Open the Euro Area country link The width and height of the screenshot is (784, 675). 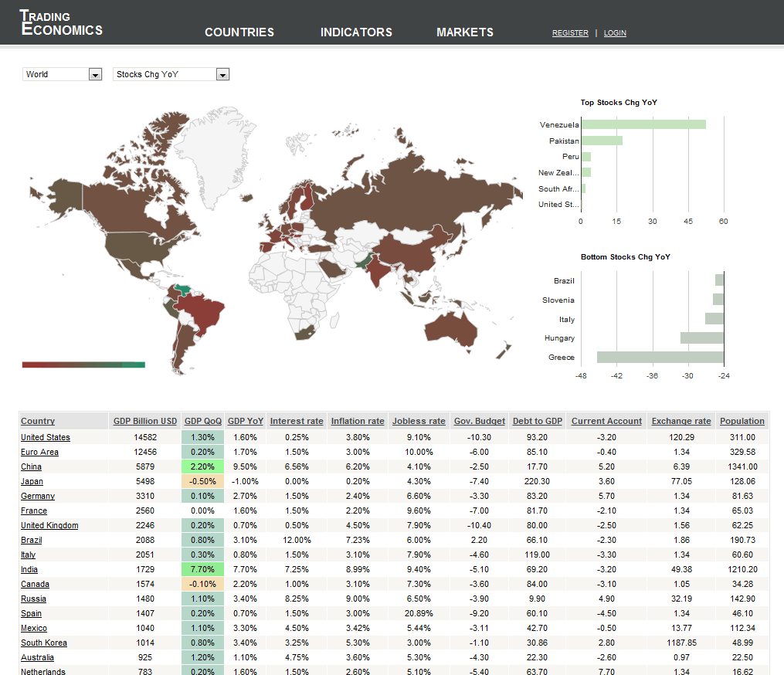point(39,452)
